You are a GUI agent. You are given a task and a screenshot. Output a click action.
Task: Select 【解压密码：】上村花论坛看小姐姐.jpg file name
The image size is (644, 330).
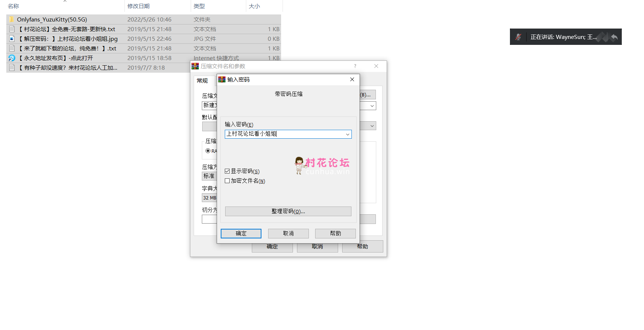point(68,39)
